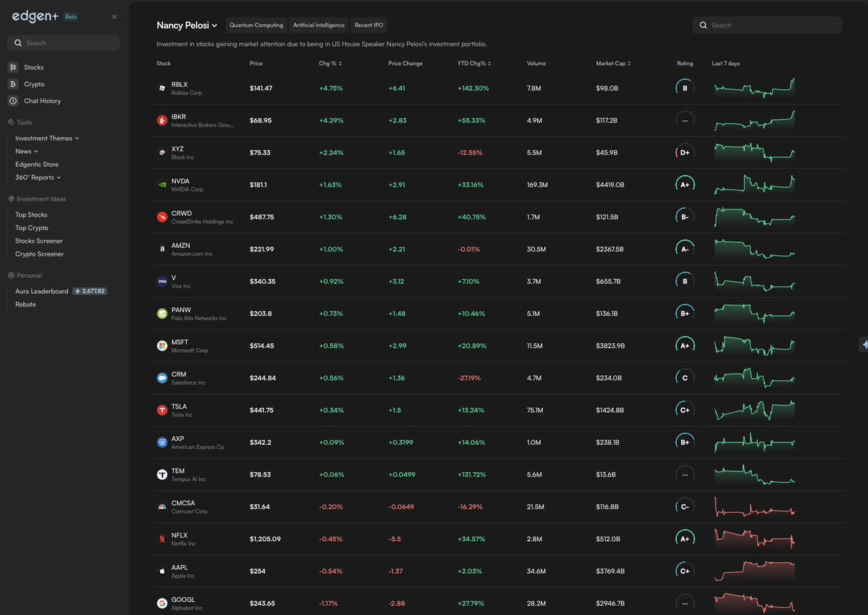The width and height of the screenshot is (868, 615).
Task: Click the A+ rating ring for NVDA
Action: 684,184
